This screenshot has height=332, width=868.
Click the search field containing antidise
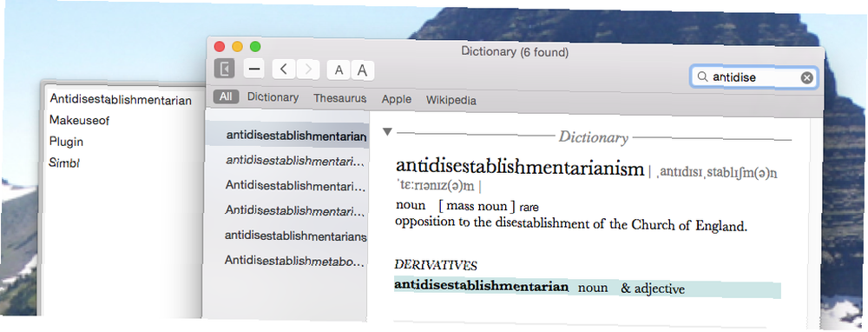pyautogui.click(x=753, y=77)
